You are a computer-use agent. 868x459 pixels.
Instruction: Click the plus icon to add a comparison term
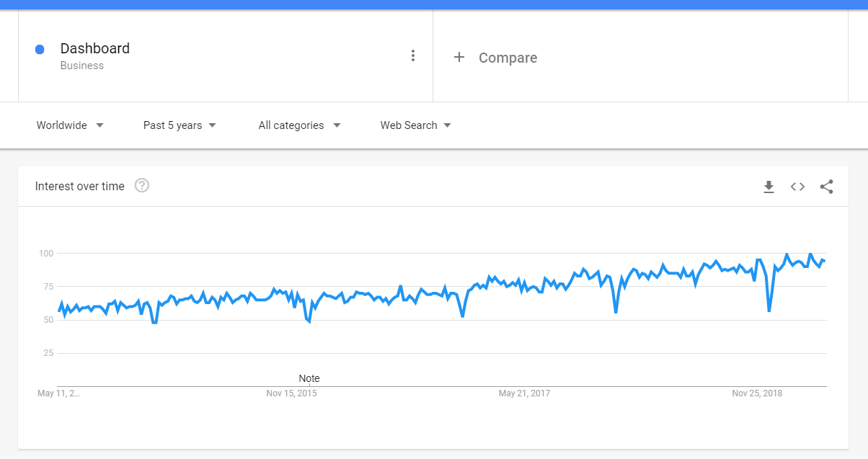[459, 57]
